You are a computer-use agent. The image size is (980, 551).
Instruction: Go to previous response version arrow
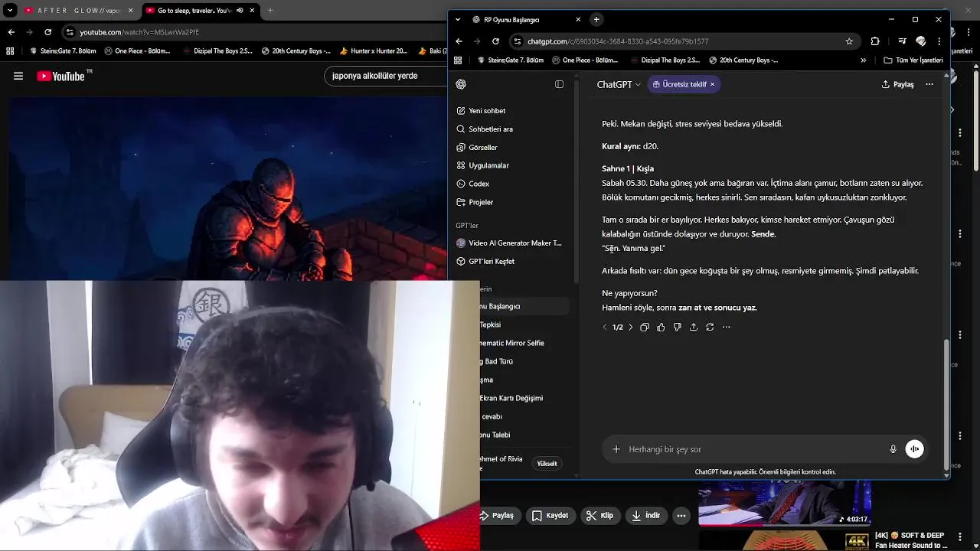click(x=605, y=328)
